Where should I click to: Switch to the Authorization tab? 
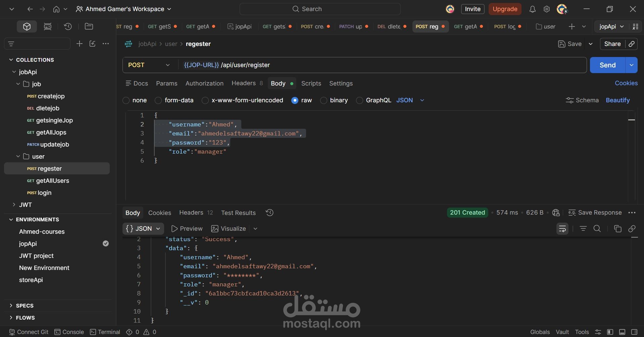(x=204, y=83)
